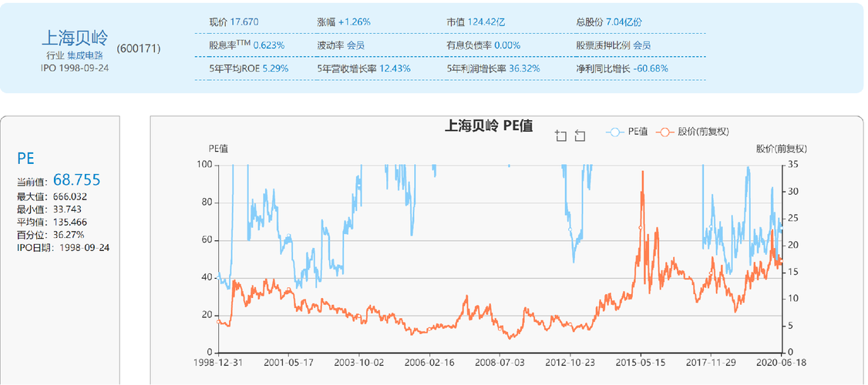
Task: Click the 涨幅 +1.26% value
Action: [x=355, y=22]
